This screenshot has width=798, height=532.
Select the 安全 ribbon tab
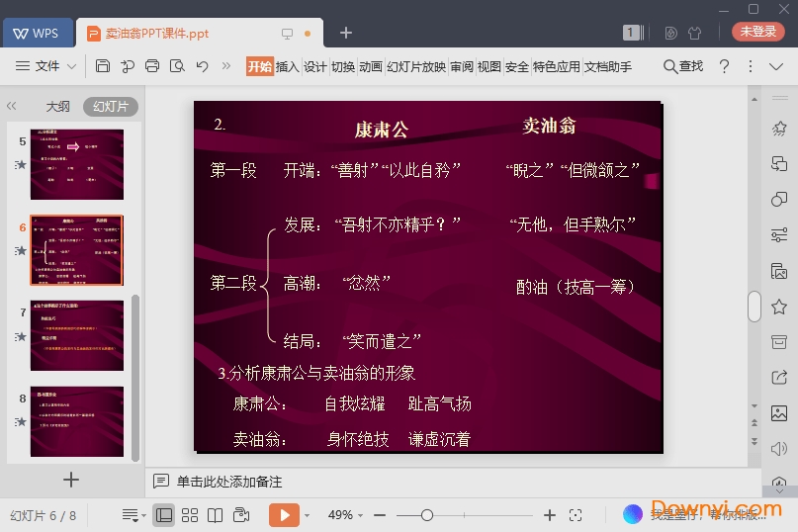pos(517,66)
